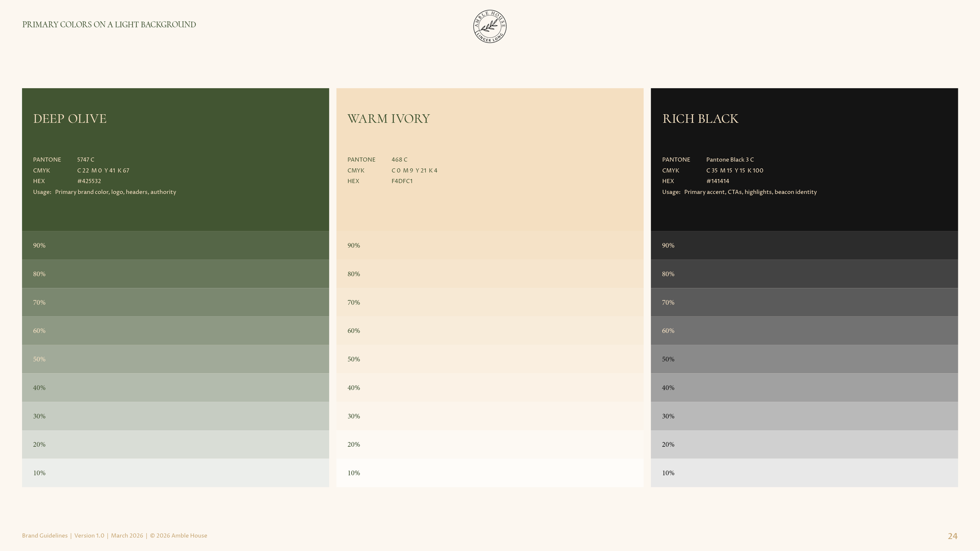The height and width of the screenshot is (551, 980).
Task: Click the Deep Olive 60% tint band
Action: pos(175,331)
